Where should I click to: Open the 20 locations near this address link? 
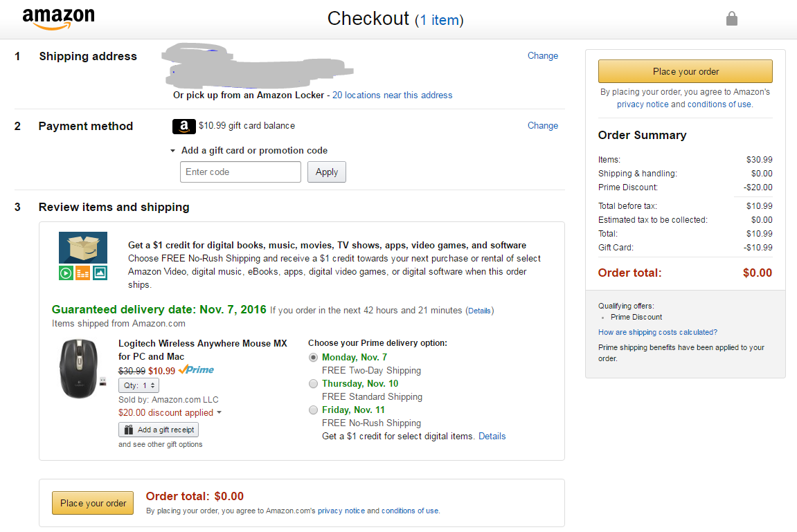(x=392, y=95)
